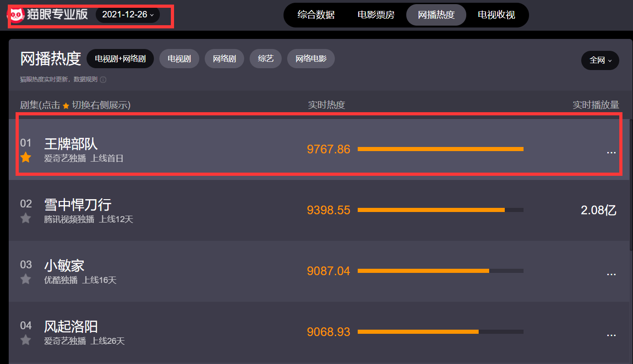
Task: Click the 网播热度 heading
Action: [50, 59]
